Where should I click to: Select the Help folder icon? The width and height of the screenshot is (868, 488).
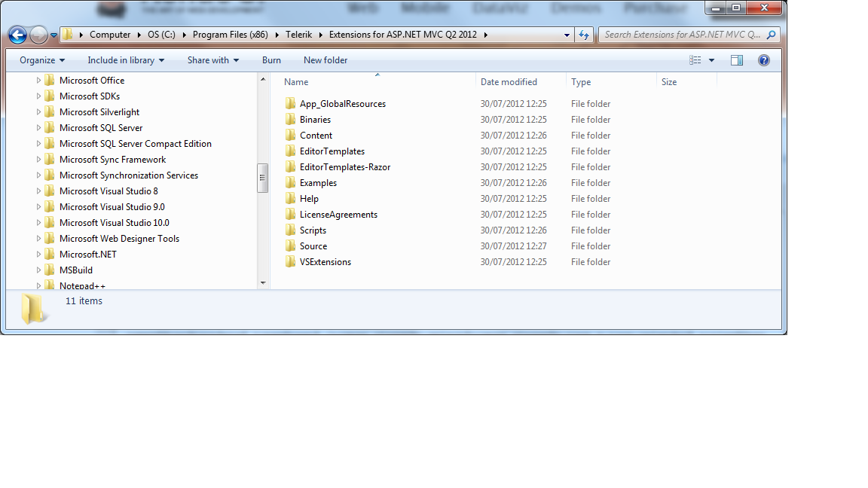point(291,199)
